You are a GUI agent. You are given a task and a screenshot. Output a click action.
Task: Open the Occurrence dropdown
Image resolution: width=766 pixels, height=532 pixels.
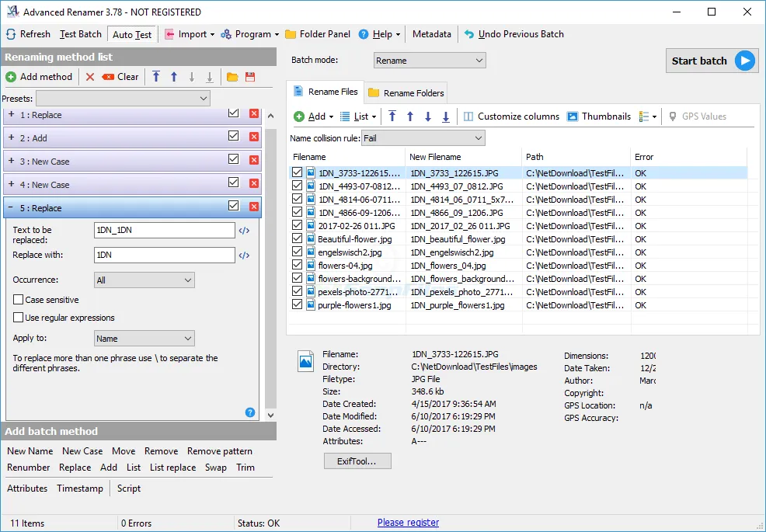(144, 280)
